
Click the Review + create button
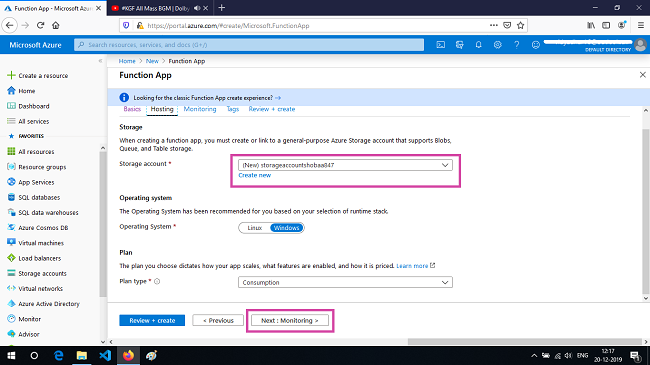coord(152,320)
